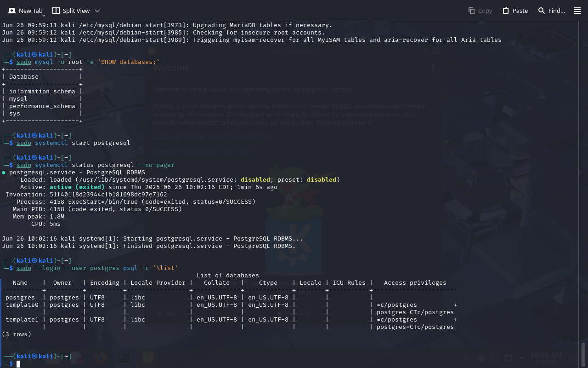Image resolution: width=588 pixels, height=368 pixels.
Task: Click the 'SHOW databases;' command string
Action: pos(129,62)
